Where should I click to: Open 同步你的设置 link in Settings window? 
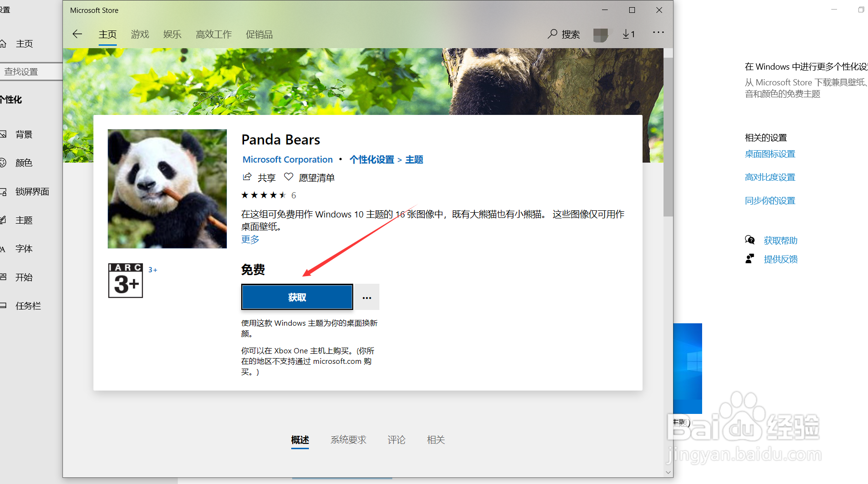pyautogui.click(x=770, y=201)
